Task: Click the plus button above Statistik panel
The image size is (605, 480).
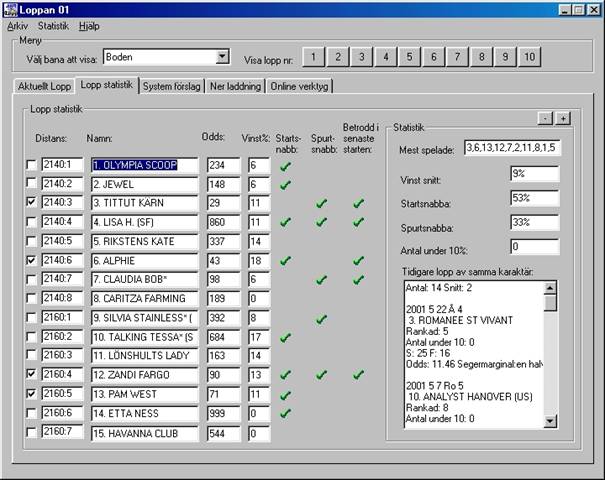Action: tap(563, 118)
